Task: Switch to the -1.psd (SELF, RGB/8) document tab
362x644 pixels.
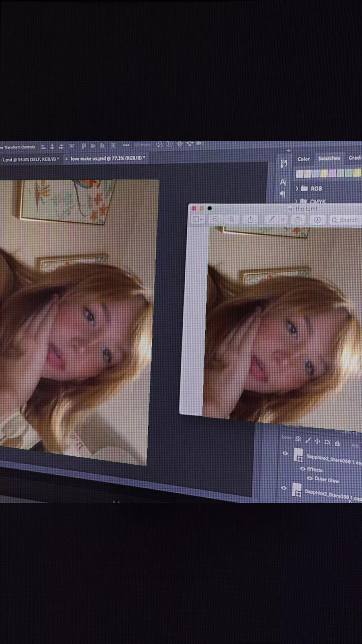Action: pyautogui.click(x=29, y=159)
